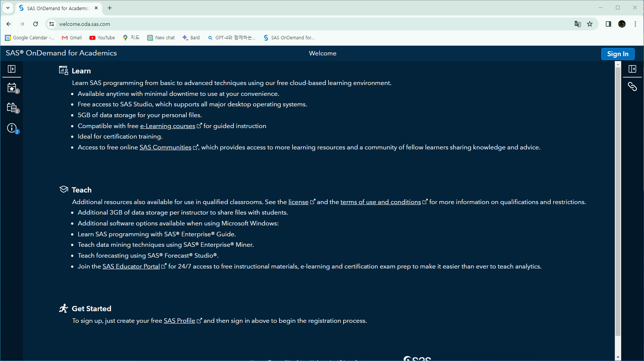
Task: Click 'Additional software options available' bullet text
Action: tap(178, 223)
